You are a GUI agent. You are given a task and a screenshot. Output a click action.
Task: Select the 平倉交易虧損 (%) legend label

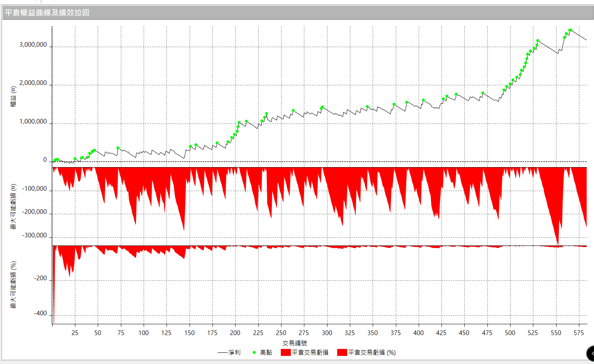[372, 352]
